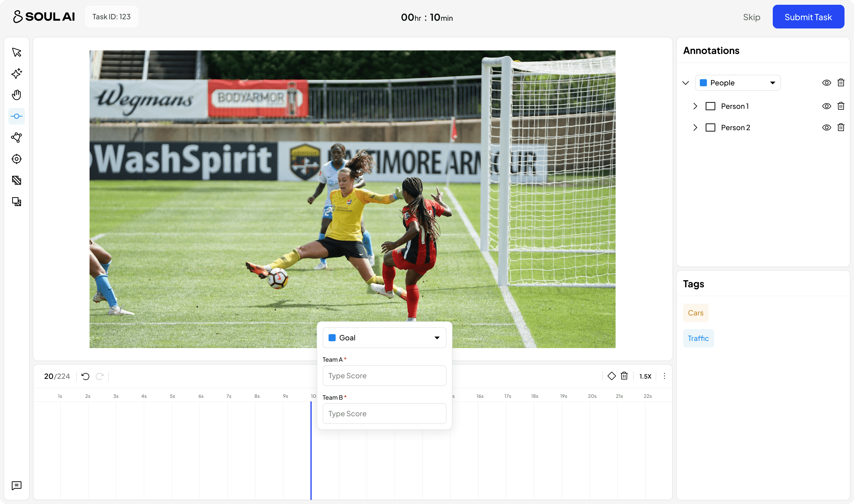
Task: Select the hand pan tool
Action: tap(17, 95)
